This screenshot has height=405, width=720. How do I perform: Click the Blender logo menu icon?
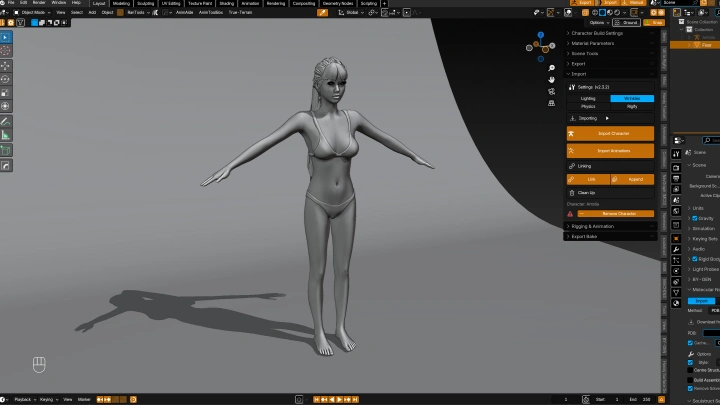2,3
